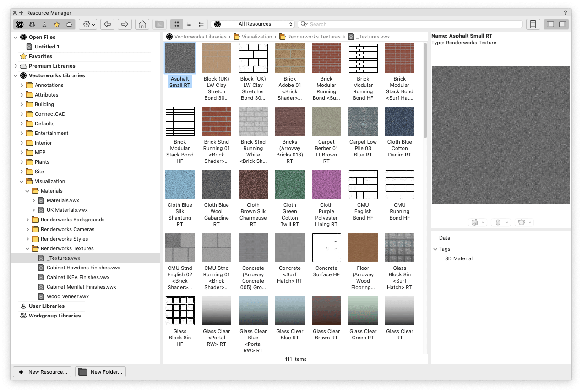
Task: Select Cabinet IKEA Finishes.vwx file
Action: [78, 277]
